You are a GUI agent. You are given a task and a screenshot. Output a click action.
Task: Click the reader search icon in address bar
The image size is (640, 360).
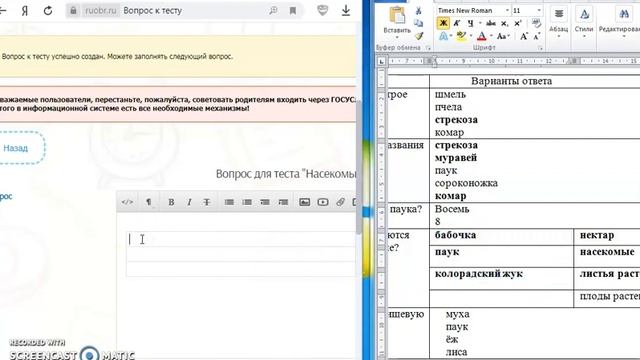pyautogui.click(x=273, y=11)
